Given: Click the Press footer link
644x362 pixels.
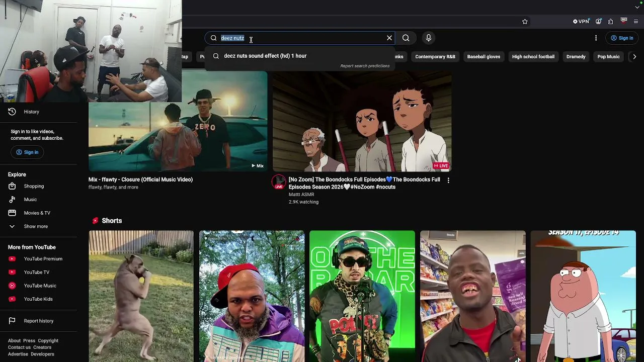Looking at the screenshot, I should tap(29, 341).
